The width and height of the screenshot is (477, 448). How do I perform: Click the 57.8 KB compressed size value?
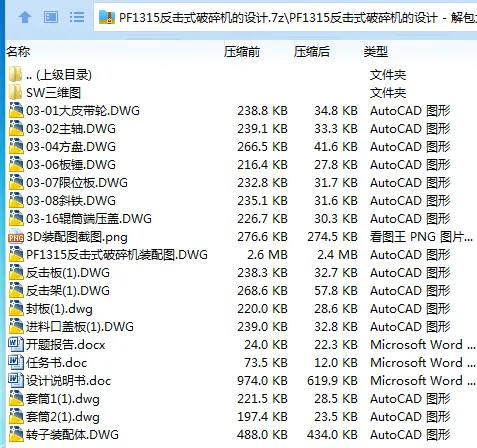(336, 291)
